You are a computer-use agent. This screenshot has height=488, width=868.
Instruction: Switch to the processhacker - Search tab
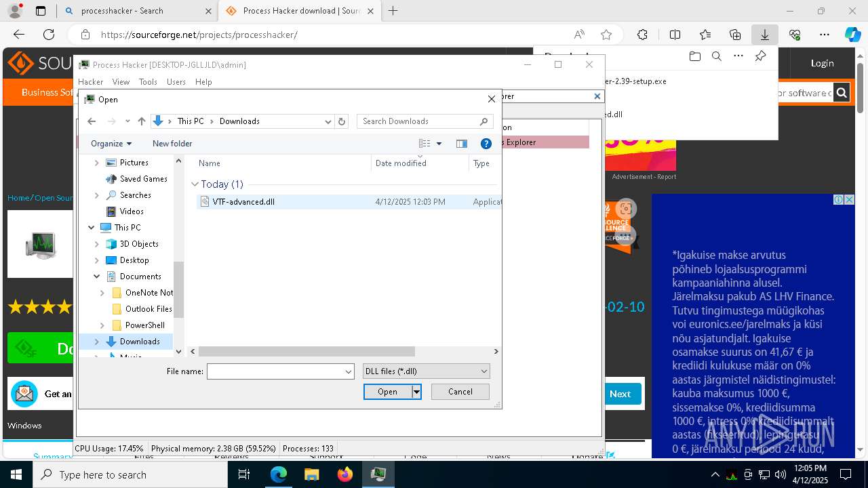coord(138,11)
